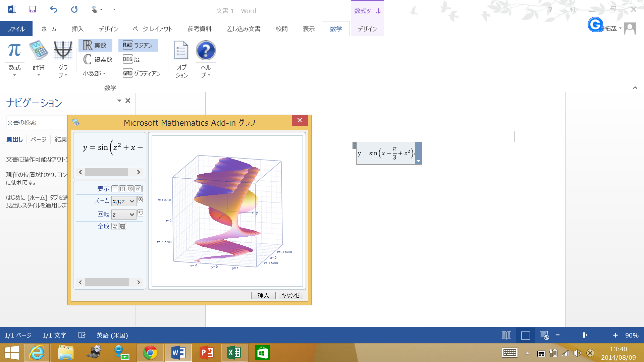Click the rotate icon beside 回転 dropdown

click(141, 213)
